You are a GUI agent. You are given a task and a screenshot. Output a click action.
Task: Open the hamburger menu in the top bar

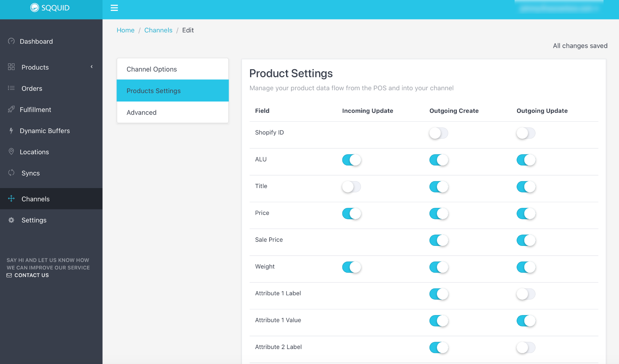click(114, 8)
